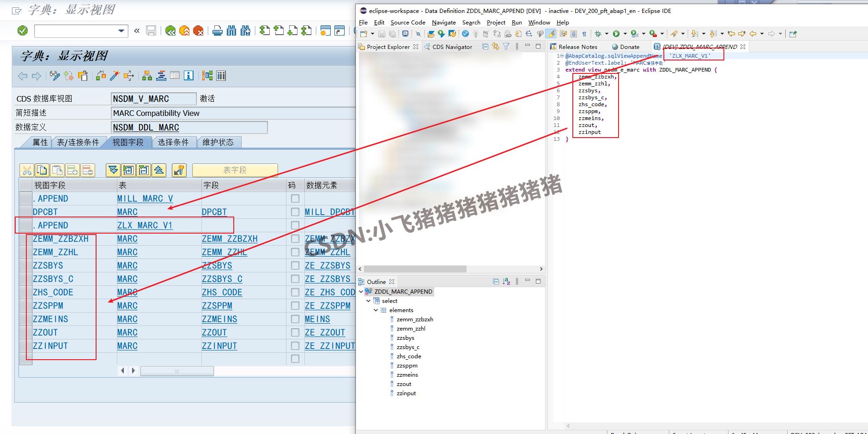Click the red Cancel icon in SAP toolbar

coord(199,31)
